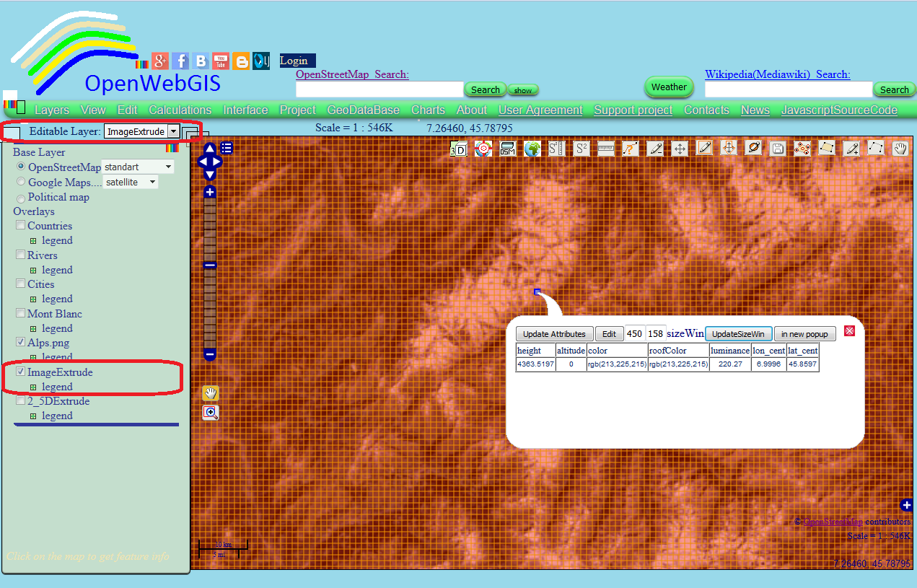Click the OSM tool icon
The height and width of the screenshot is (588, 917).
[x=507, y=149]
